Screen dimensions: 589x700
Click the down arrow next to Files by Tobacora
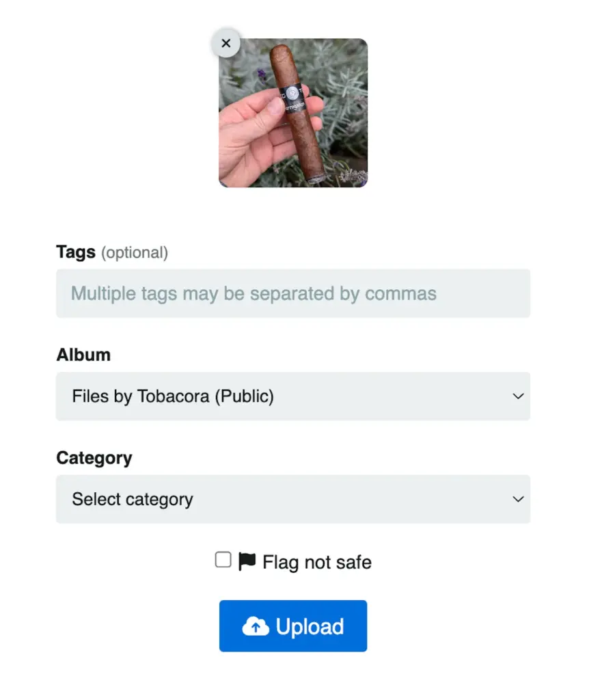518,396
